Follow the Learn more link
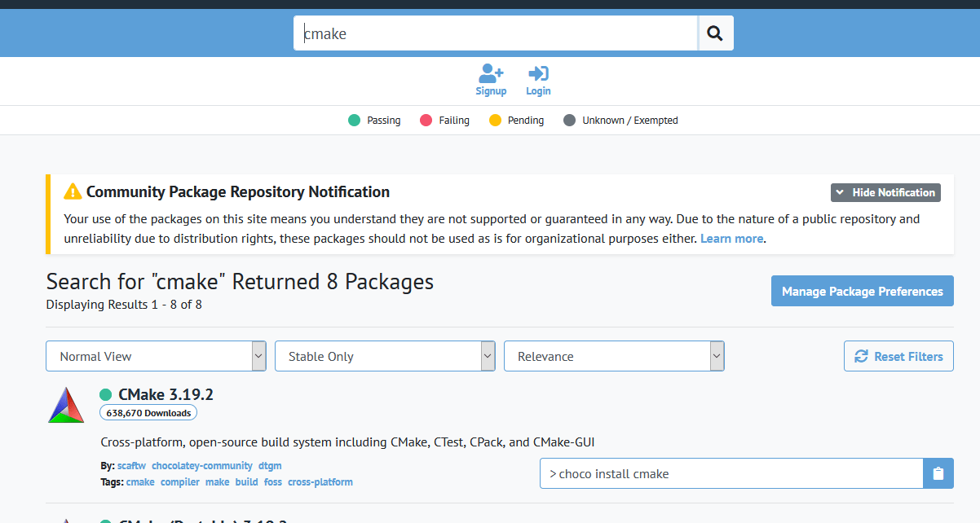The image size is (980, 523). tap(731, 239)
